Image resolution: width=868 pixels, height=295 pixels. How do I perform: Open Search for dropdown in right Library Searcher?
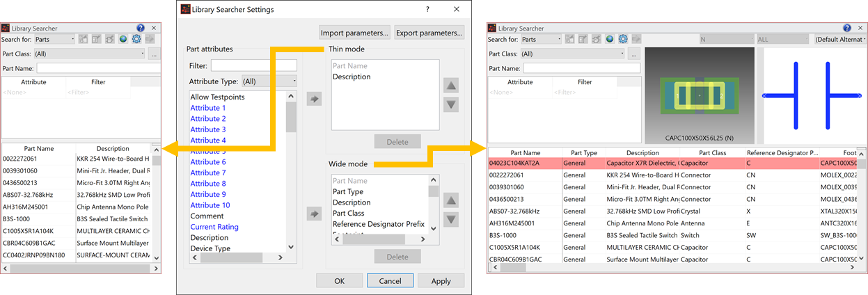541,39
